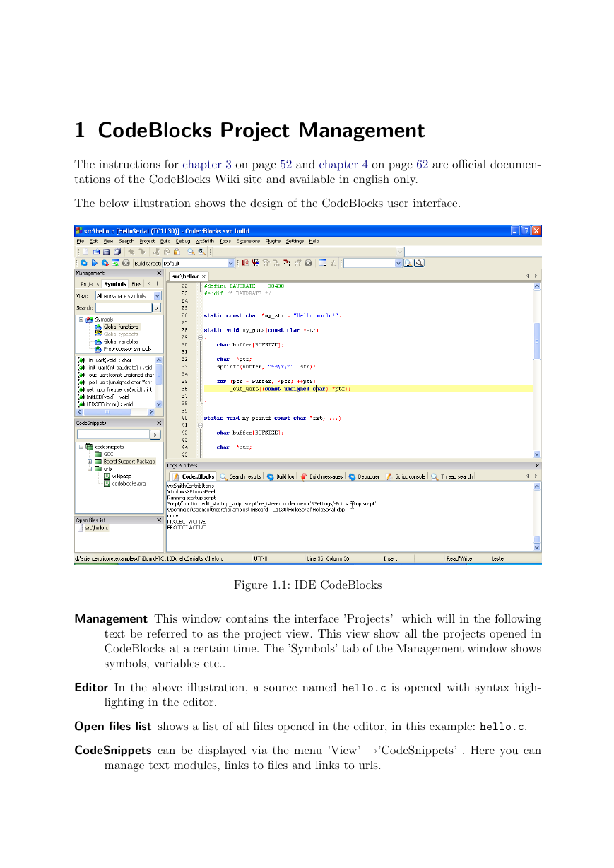Click the Abort build icon
The image size is (614, 868).
tap(126, 263)
